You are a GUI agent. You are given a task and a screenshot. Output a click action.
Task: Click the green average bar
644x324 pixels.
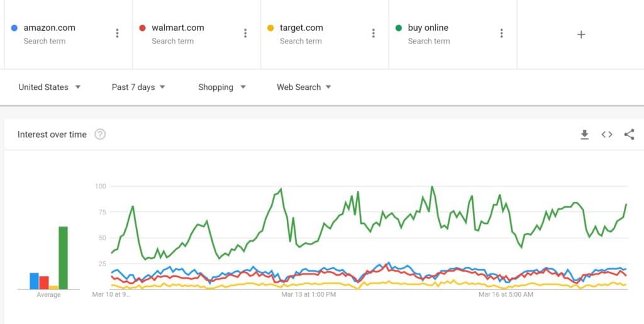63,257
